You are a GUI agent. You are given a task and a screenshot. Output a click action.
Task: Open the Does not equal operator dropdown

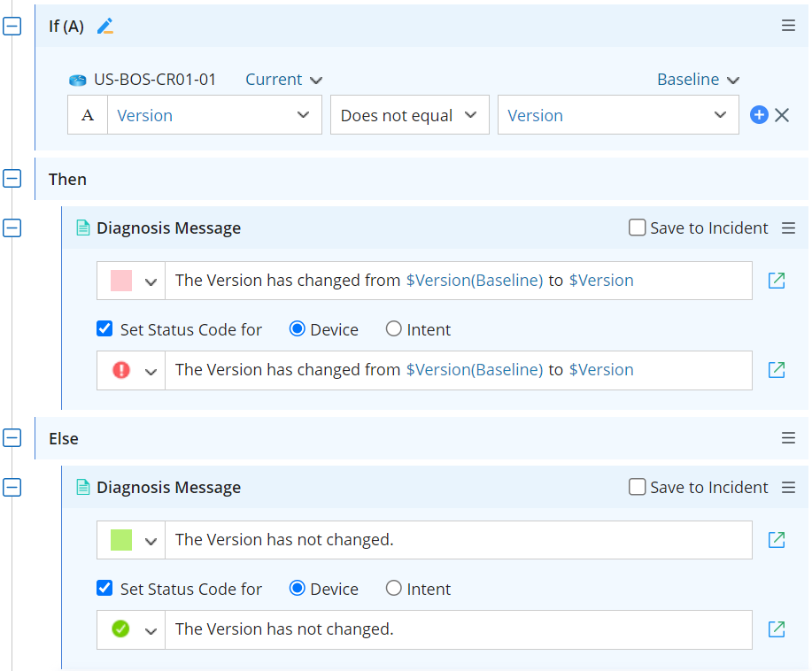(x=409, y=115)
